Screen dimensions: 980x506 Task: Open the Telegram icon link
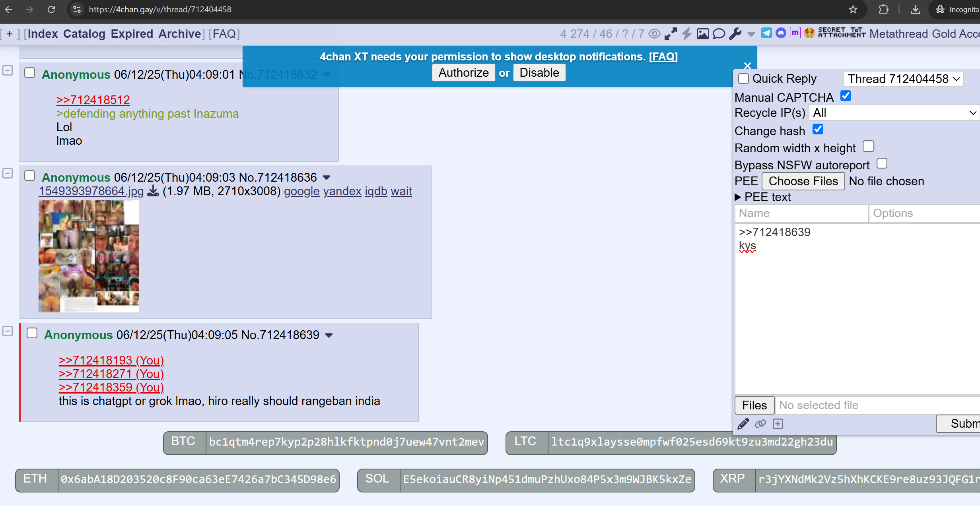(766, 33)
